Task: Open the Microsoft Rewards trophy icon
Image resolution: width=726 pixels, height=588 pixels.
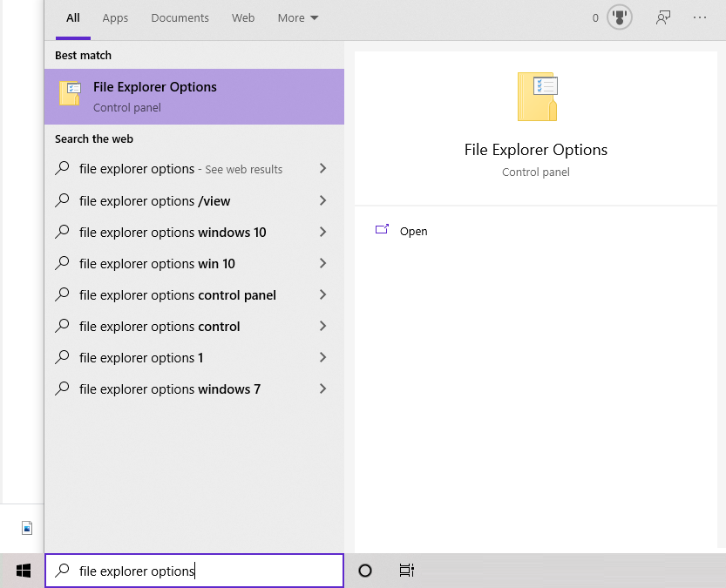Action: point(619,16)
